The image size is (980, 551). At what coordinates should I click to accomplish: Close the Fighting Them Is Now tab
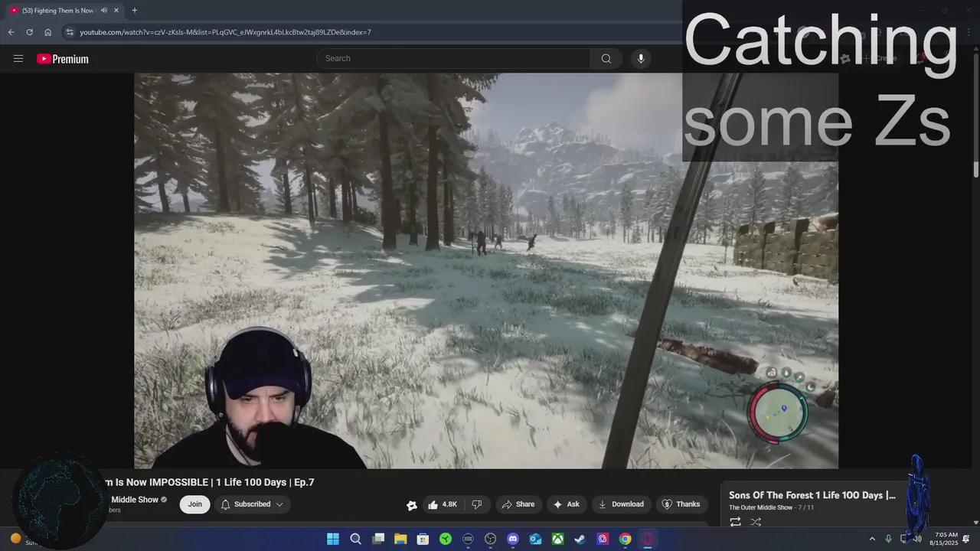116,11
